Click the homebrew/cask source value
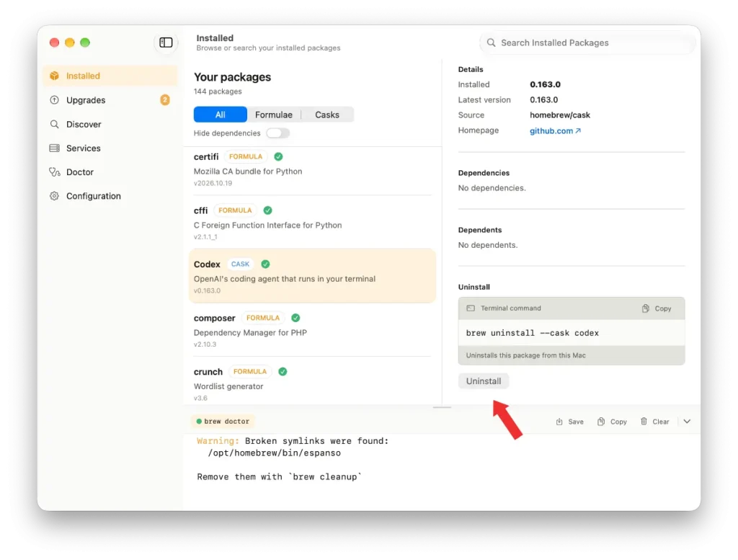The height and width of the screenshot is (560, 738). point(559,115)
